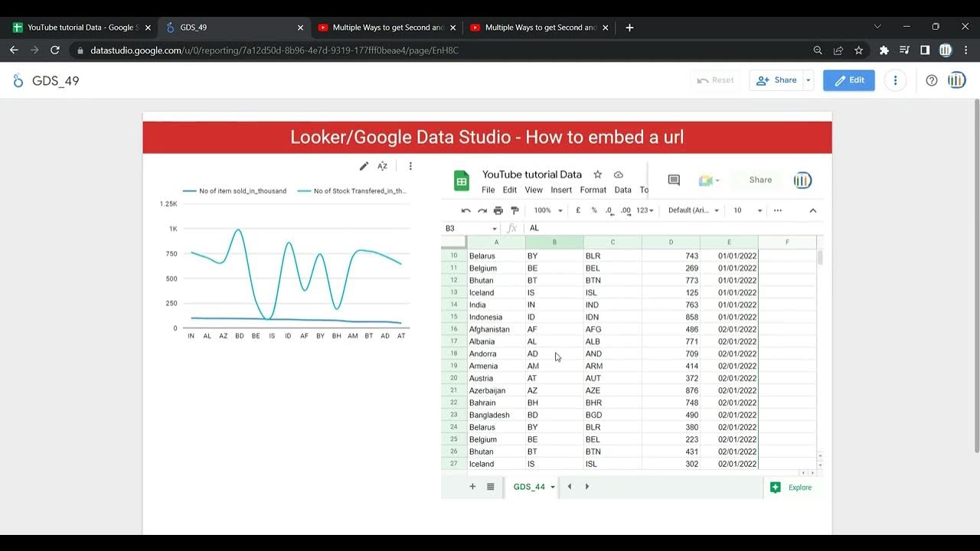
Task: Open the all sheets list icon
Action: (x=491, y=487)
